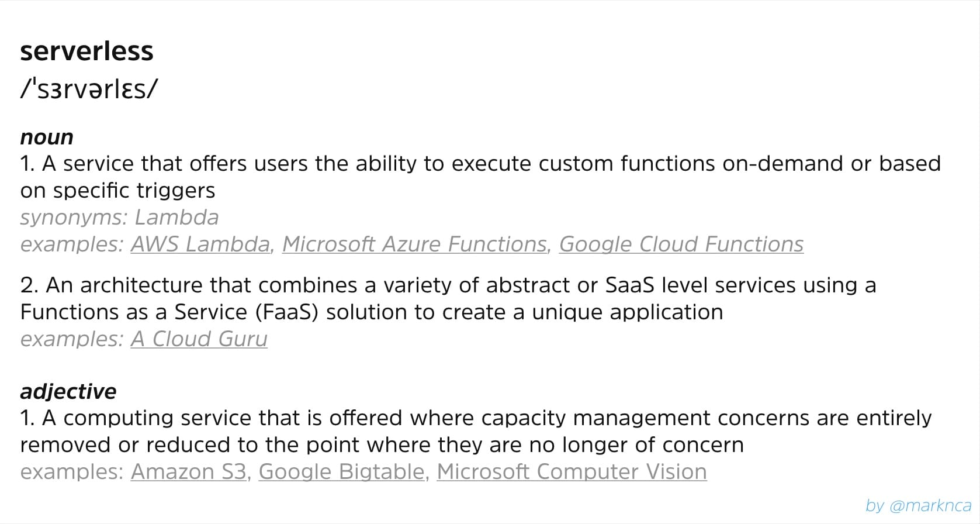
Task: Click the 'synonyms: Lambda' line
Action: pyautogui.click(x=119, y=218)
